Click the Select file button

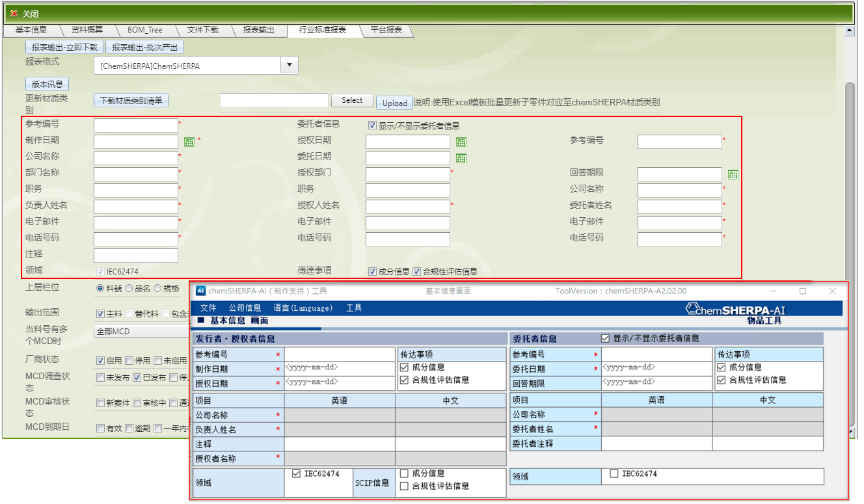pyautogui.click(x=352, y=101)
